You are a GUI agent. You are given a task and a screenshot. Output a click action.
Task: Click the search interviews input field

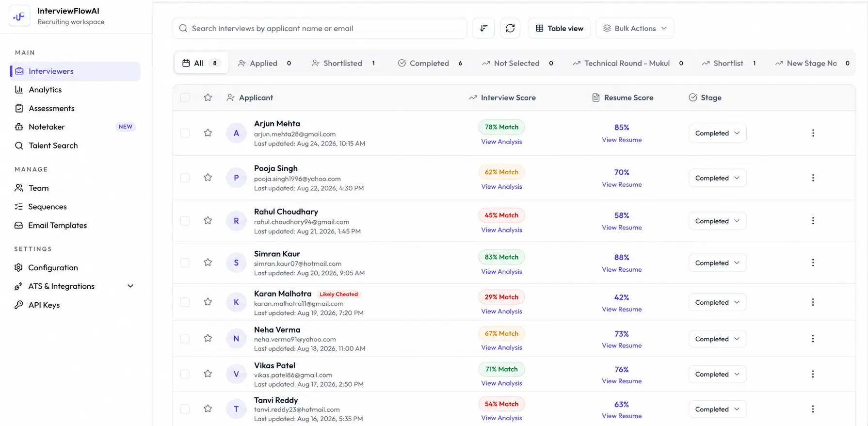coord(320,28)
